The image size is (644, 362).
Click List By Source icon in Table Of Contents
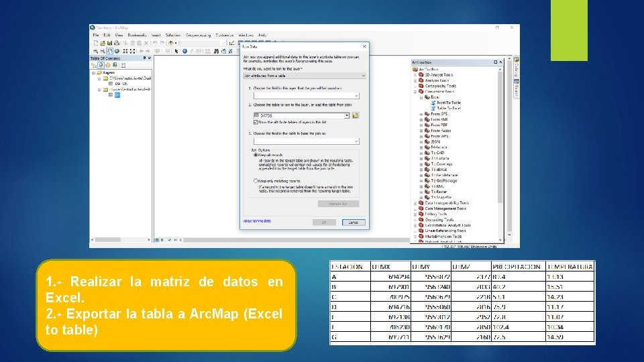[x=101, y=65]
